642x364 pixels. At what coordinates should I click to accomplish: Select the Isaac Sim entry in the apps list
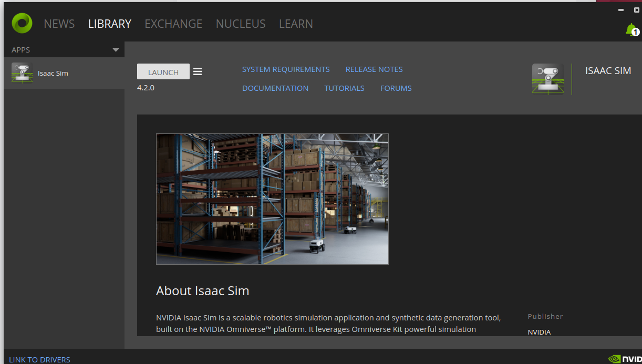point(64,73)
